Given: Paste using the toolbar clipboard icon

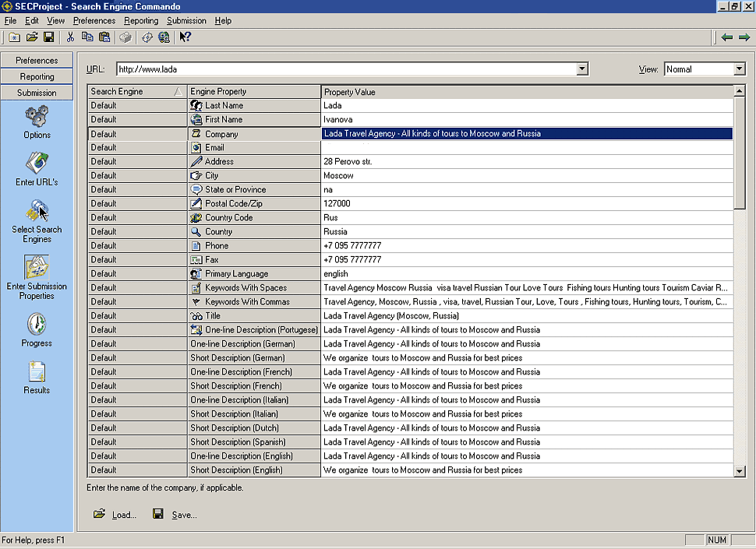Looking at the screenshot, I should point(104,37).
